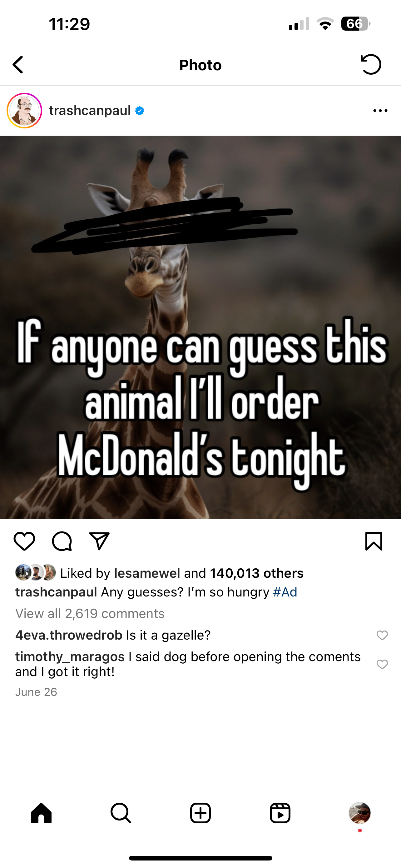The image size is (401, 868).
Task: Open trashcanpaul's story profile picture
Action: point(24,111)
